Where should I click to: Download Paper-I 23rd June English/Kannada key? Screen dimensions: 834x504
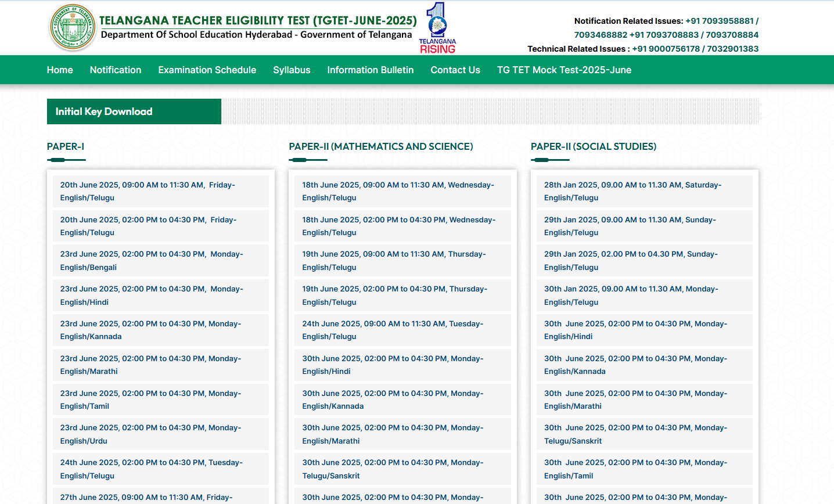coord(161,330)
